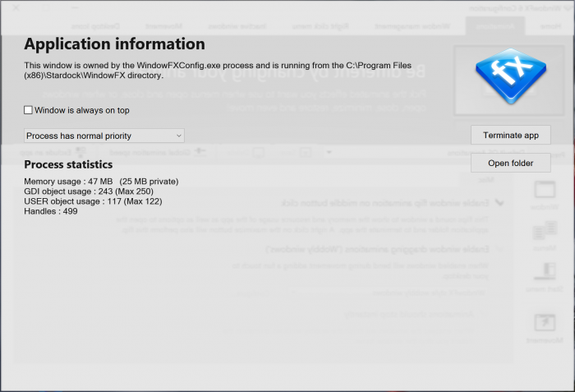Viewport: 575px width, 392px height.
Task: Click the WindowFXConfig.exe process description text
Action: [x=218, y=71]
